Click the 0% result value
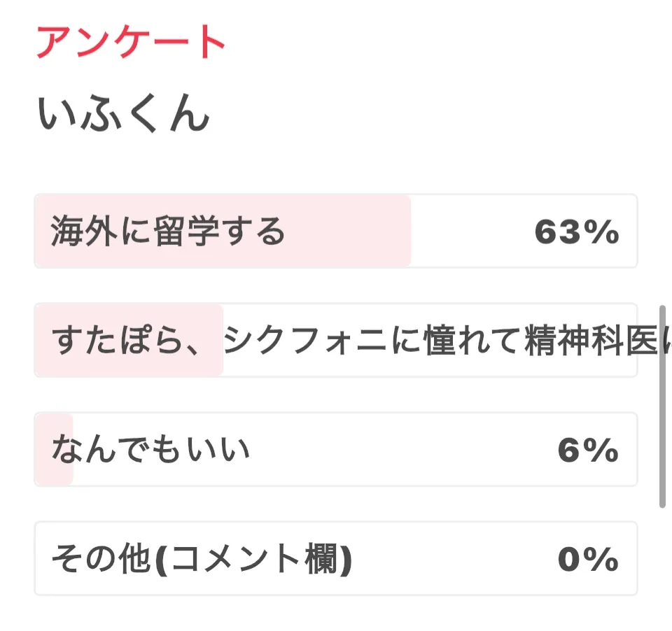 tap(588, 560)
